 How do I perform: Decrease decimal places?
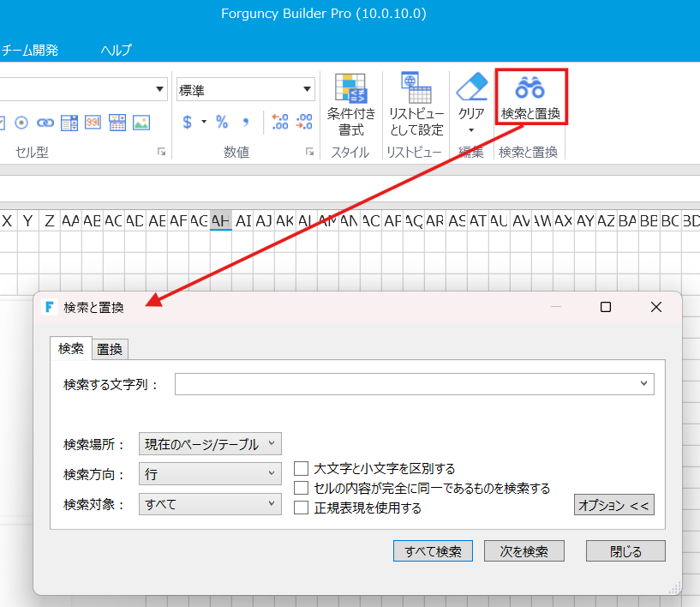(304, 122)
